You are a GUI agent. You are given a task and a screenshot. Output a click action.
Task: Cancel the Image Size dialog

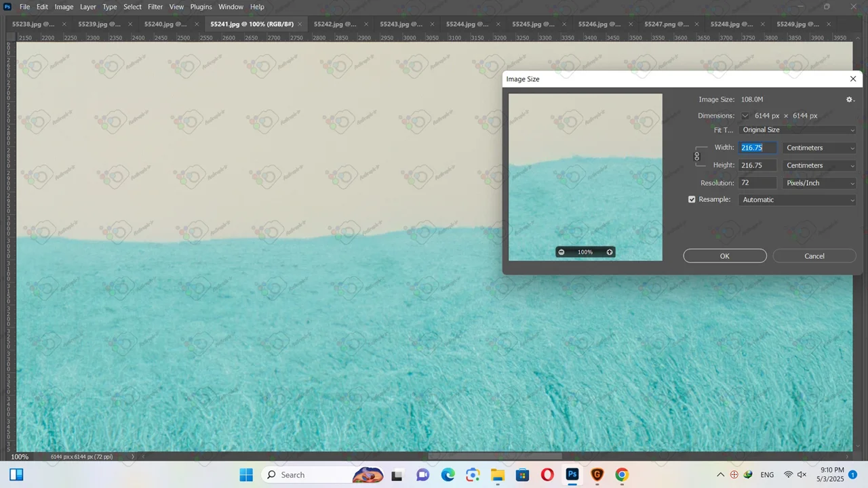click(x=814, y=256)
